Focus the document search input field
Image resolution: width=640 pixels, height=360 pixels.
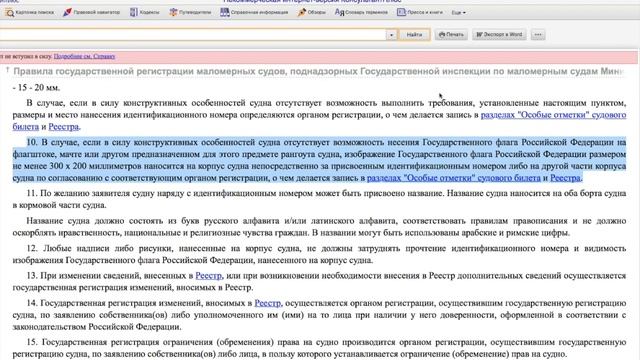pyautogui.click(x=192, y=35)
